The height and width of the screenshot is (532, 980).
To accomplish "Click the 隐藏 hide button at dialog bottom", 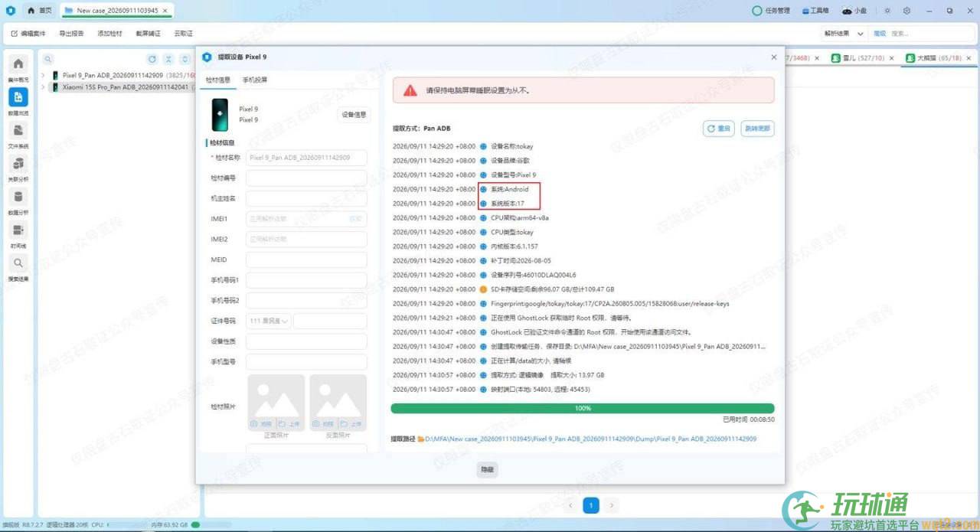I will point(487,469).
